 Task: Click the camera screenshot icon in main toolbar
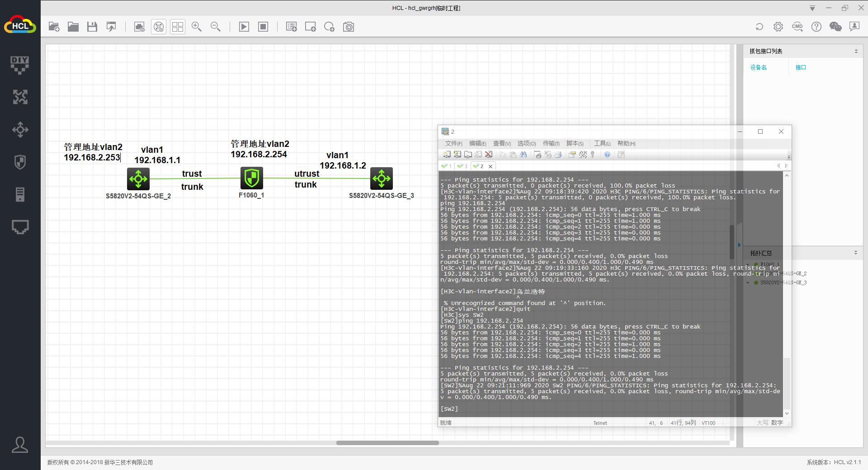tap(349, 27)
